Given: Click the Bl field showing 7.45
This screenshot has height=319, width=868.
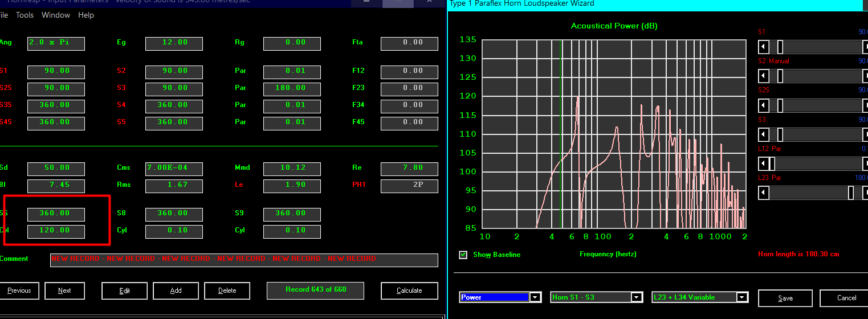Looking at the screenshot, I should pos(56,186).
